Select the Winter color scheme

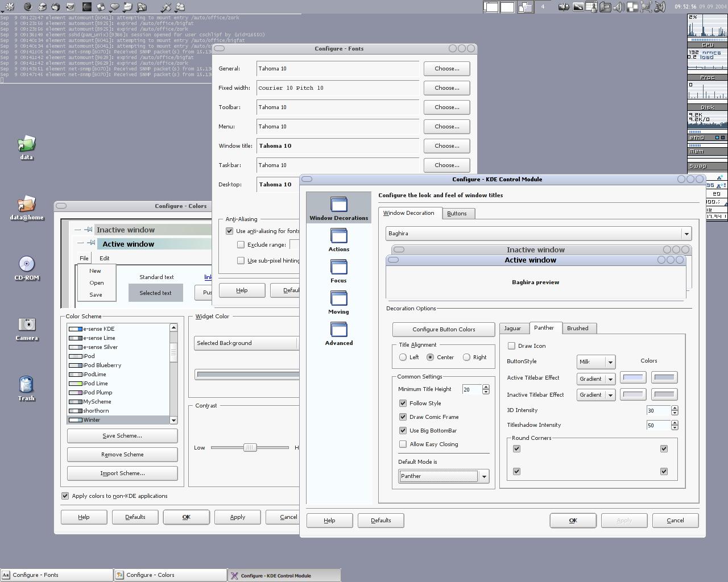pyautogui.click(x=118, y=420)
